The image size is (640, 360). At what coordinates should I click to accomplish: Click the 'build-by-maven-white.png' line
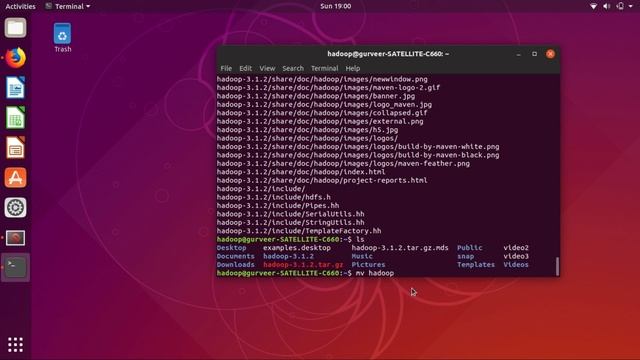tap(358, 147)
